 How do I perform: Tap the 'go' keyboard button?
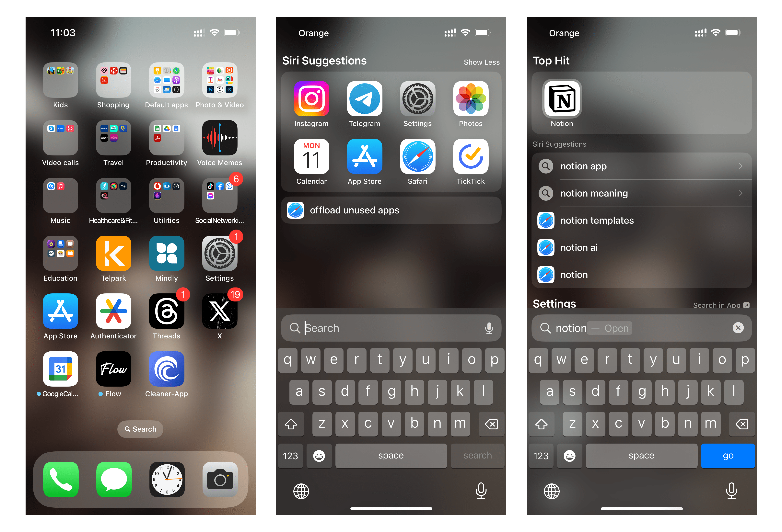point(727,456)
